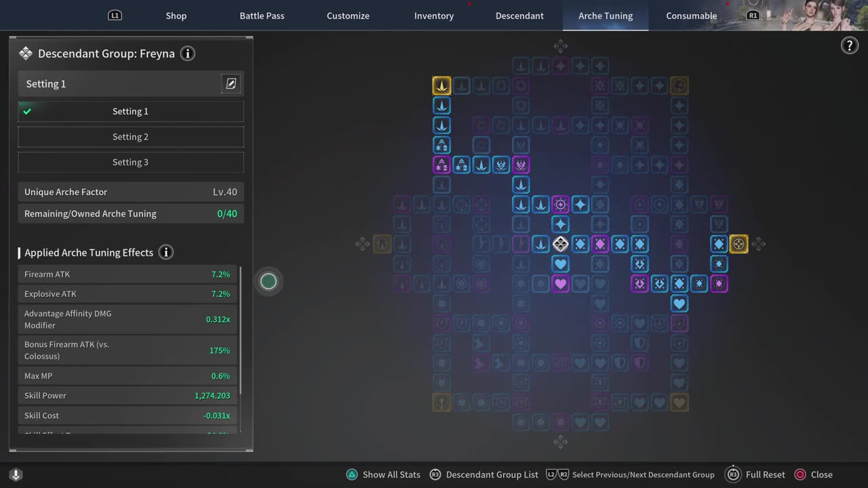Select the white central start node
This screenshot has height=488, width=868.
pos(560,244)
